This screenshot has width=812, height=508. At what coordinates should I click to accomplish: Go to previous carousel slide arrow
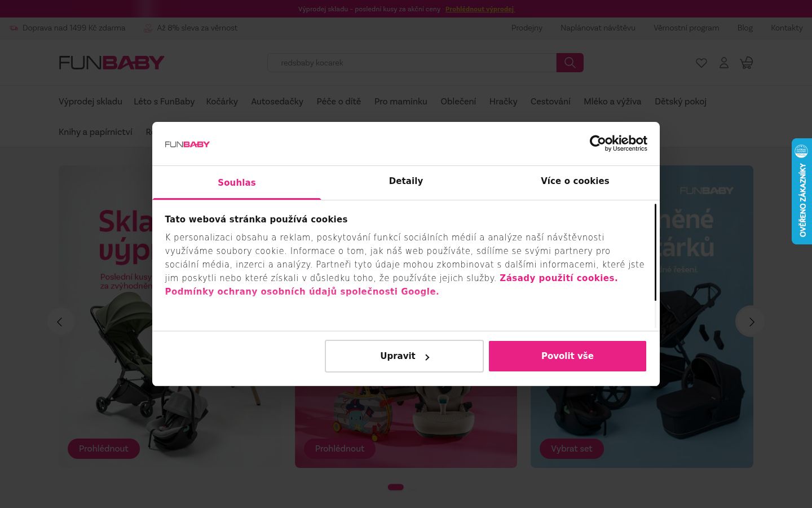[60, 322]
